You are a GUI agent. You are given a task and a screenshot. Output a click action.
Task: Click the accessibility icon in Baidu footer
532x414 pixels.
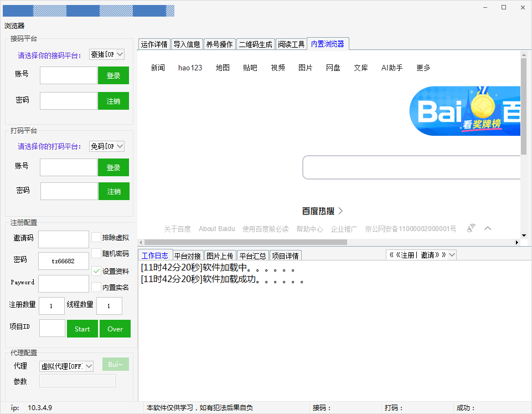470,227
